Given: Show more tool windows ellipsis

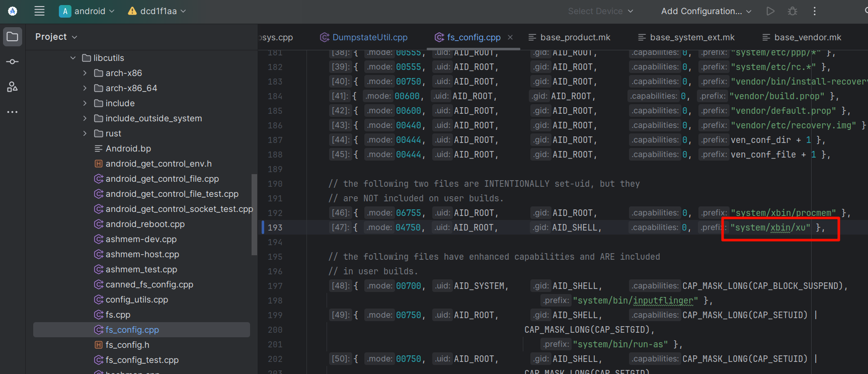Looking at the screenshot, I should click(13, 112).
